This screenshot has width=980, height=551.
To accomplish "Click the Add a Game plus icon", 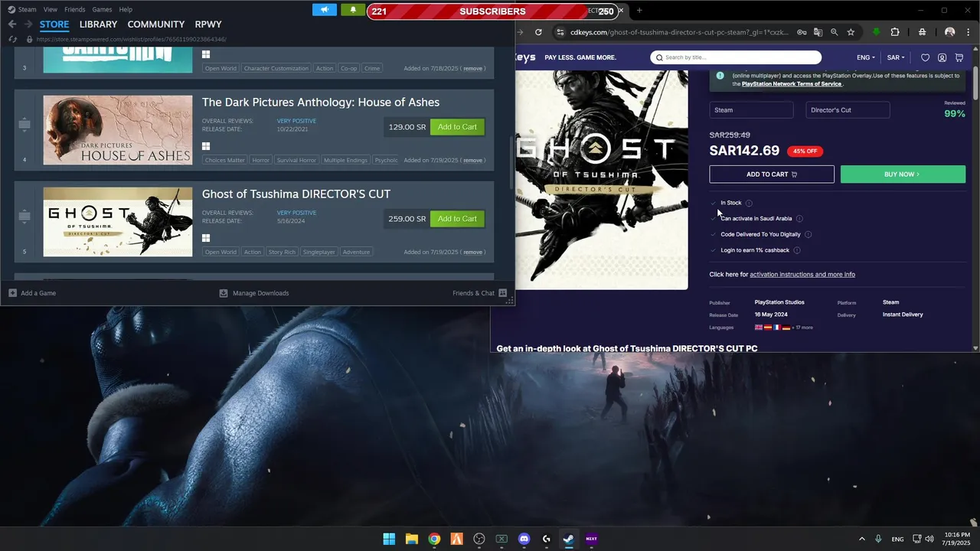I will coord(12,293).
